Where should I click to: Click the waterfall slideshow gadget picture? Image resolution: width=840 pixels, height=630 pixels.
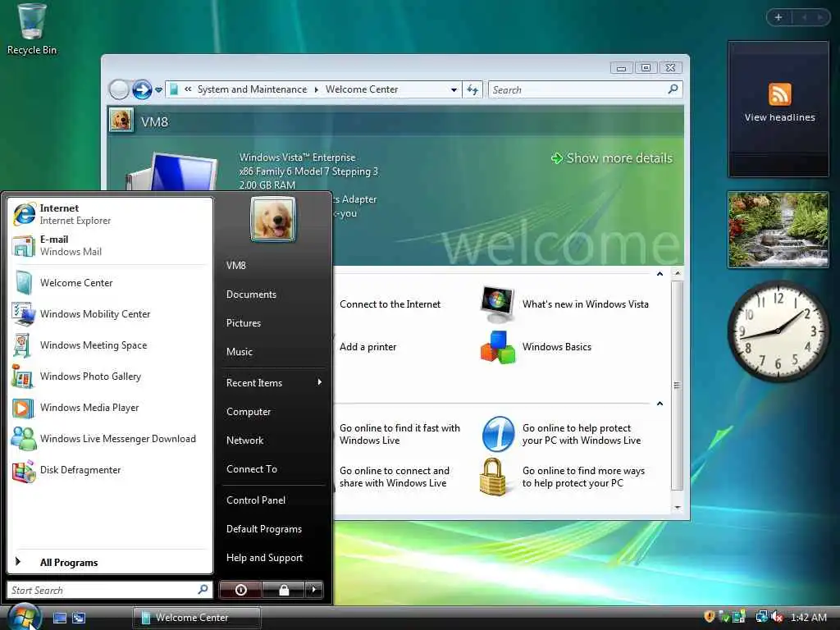(x=778, y=230)
